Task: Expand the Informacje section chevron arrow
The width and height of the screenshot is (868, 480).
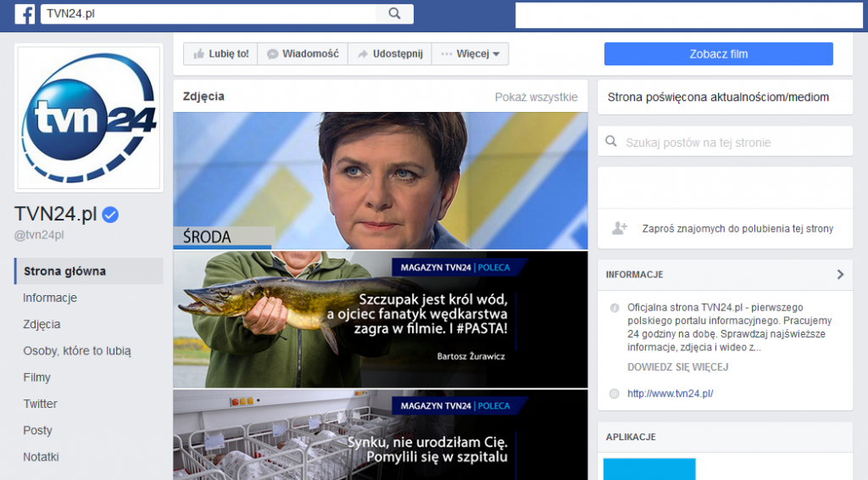Action: [840, 275]
